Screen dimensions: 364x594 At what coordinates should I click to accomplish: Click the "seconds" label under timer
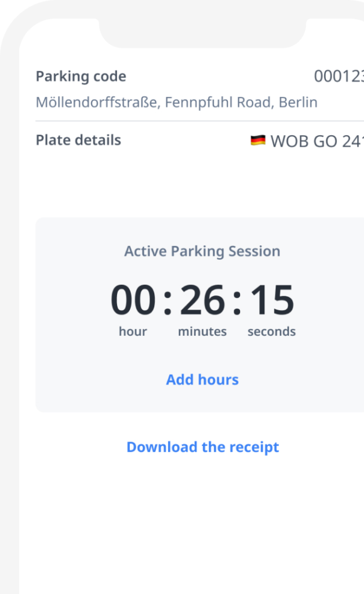tap(271, 332)
